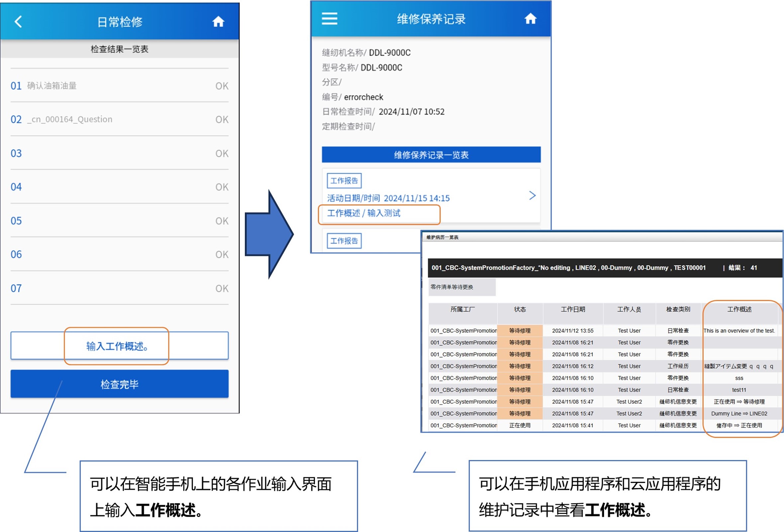Viewport: 784px width, 532px height.
Task: Select inspection item 01 确认油箱油量
Action: click(51, 86)
